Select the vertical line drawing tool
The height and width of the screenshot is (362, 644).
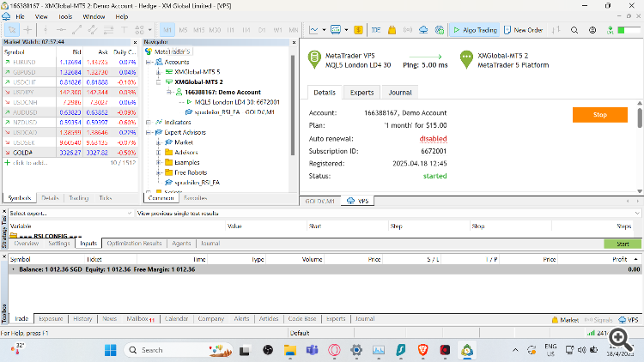[46, 30]
